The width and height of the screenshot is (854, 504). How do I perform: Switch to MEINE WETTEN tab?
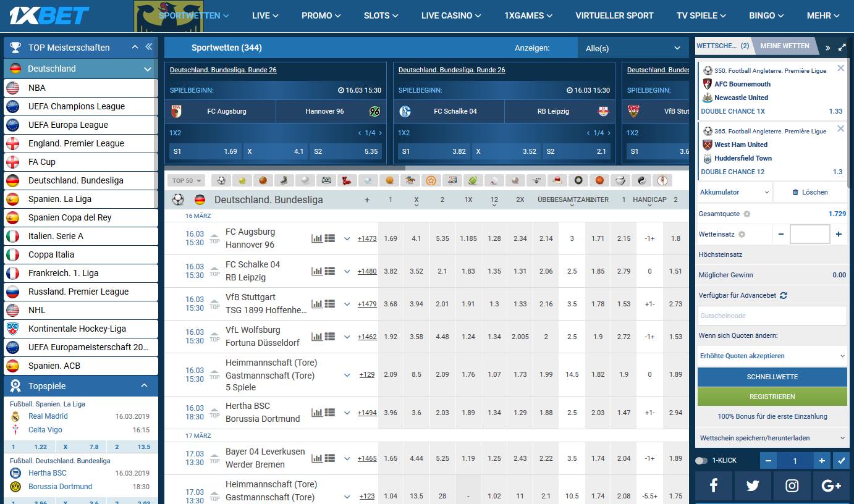785,46
